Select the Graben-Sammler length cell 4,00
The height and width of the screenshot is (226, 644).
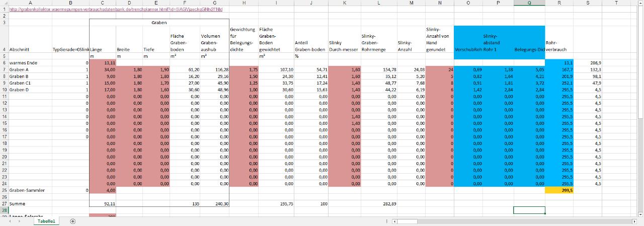click(103, 190)
